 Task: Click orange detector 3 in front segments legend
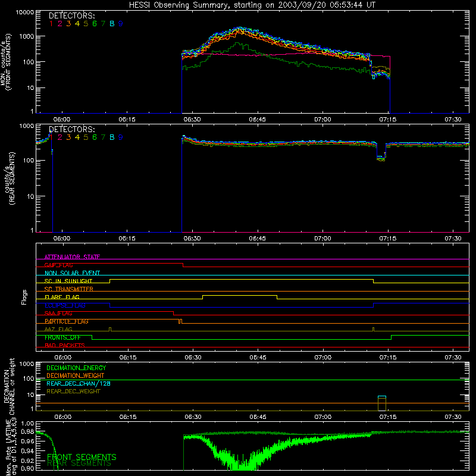coord(68,24)
